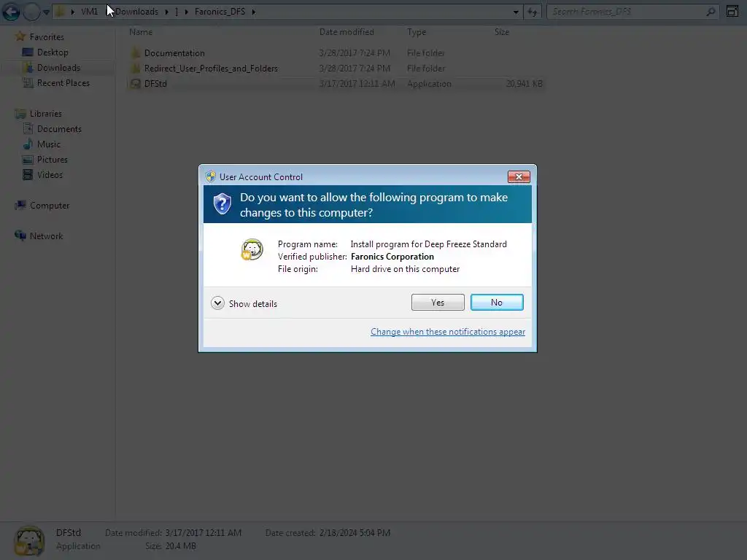Click the Recent Places icon
The image size is (747, 560).
pos(28,83)
